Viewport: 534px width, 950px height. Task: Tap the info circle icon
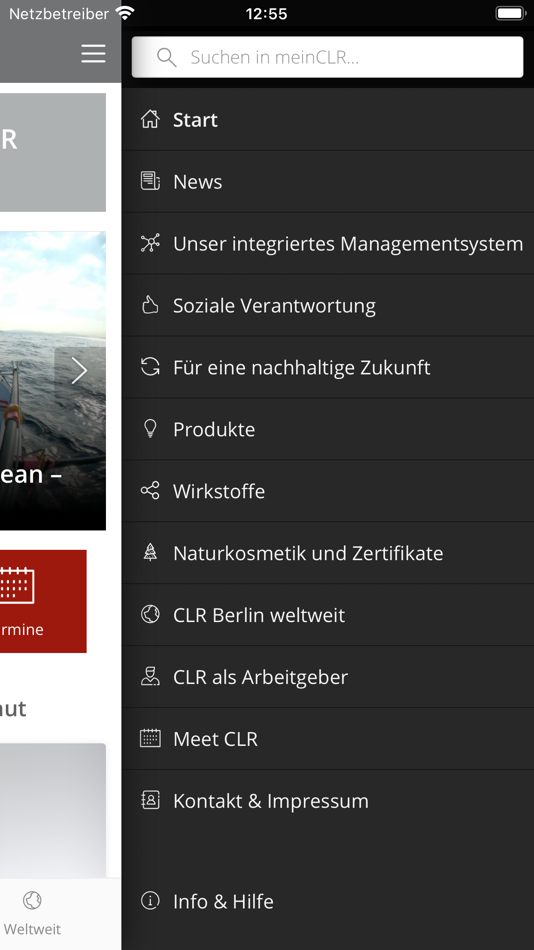[150, 900]
